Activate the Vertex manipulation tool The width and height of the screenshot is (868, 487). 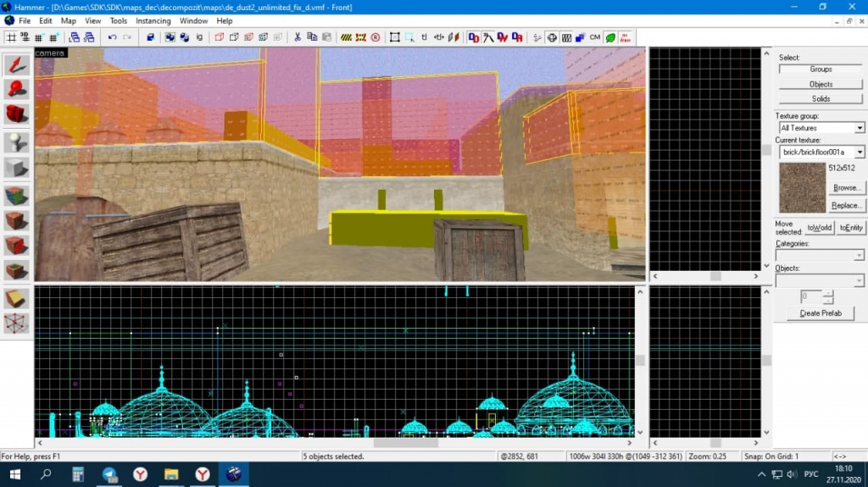point(17,323)
